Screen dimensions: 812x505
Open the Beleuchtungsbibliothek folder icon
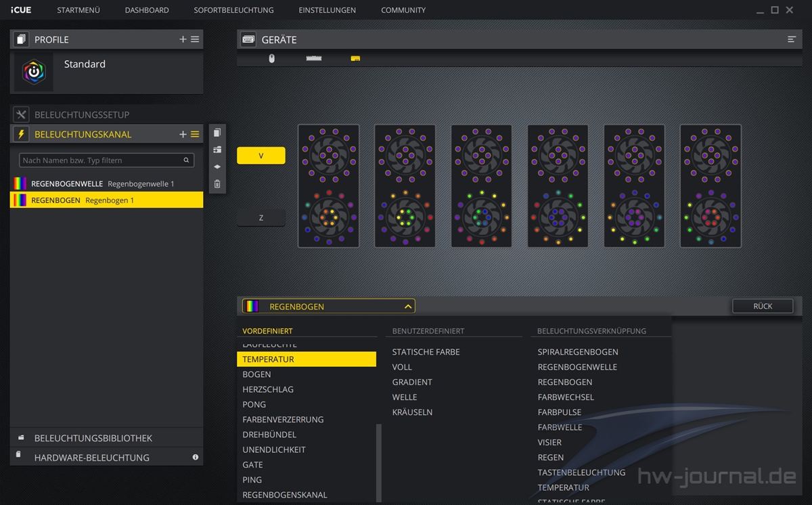[21, 438]
